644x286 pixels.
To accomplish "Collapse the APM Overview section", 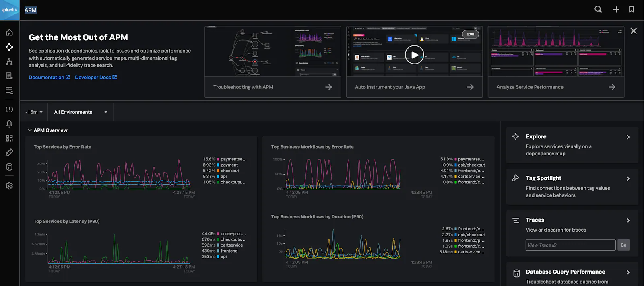I will click(30, 130).
